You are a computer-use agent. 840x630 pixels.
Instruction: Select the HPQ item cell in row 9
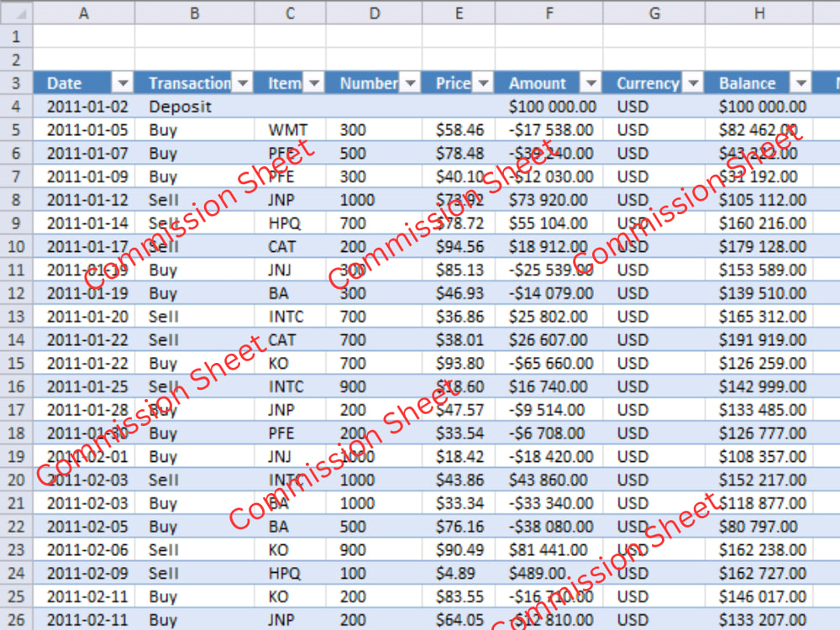[x=290, y=223]
